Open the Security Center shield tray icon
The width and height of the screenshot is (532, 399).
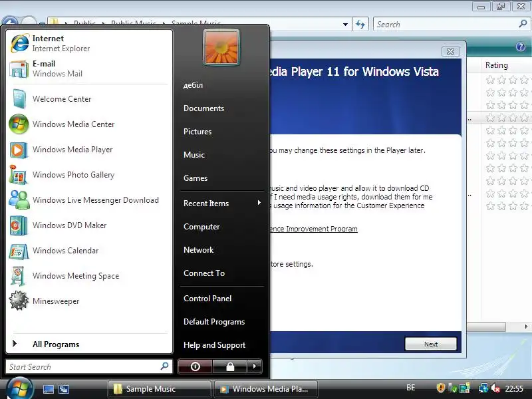tap(440, 388)
